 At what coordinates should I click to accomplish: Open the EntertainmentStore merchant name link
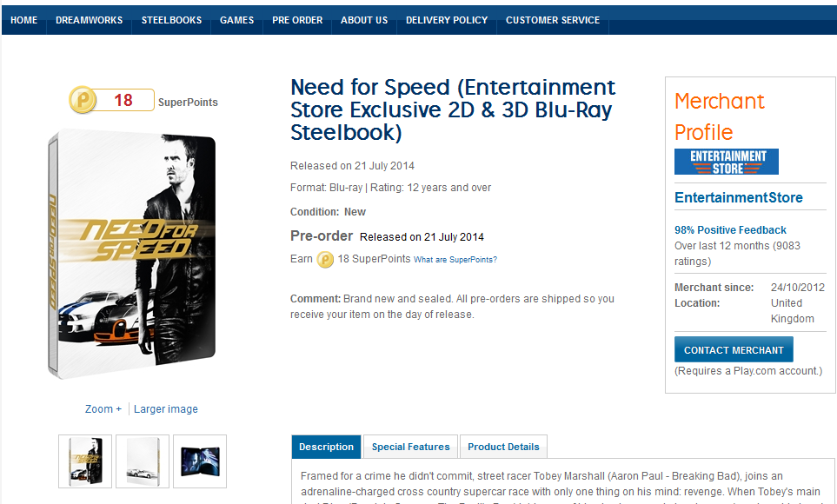click(x=738, y=197)
